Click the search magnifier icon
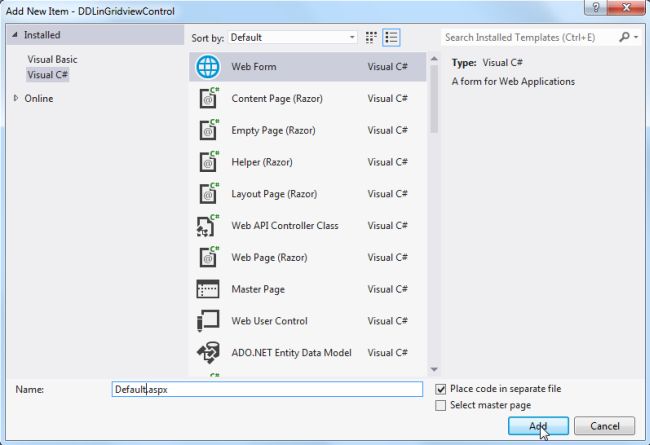Image resolution: width=650 pixels, height=445 pixels. tap(624, 37)
